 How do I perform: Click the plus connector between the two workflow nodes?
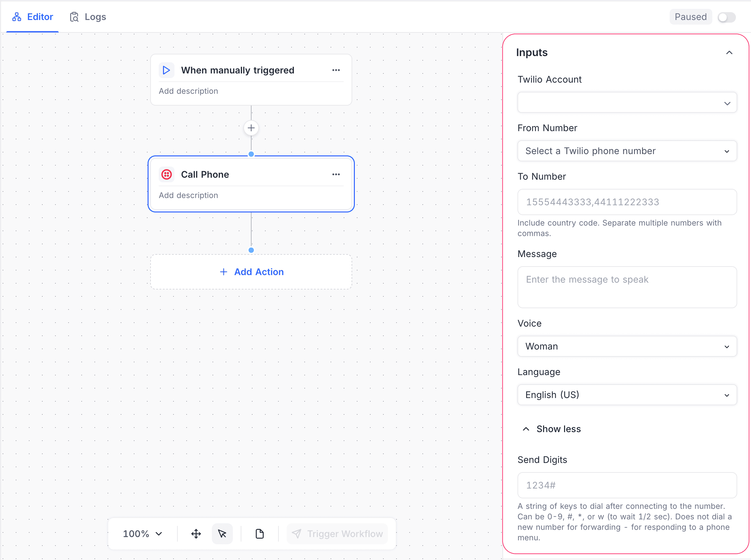coord(251,128)
